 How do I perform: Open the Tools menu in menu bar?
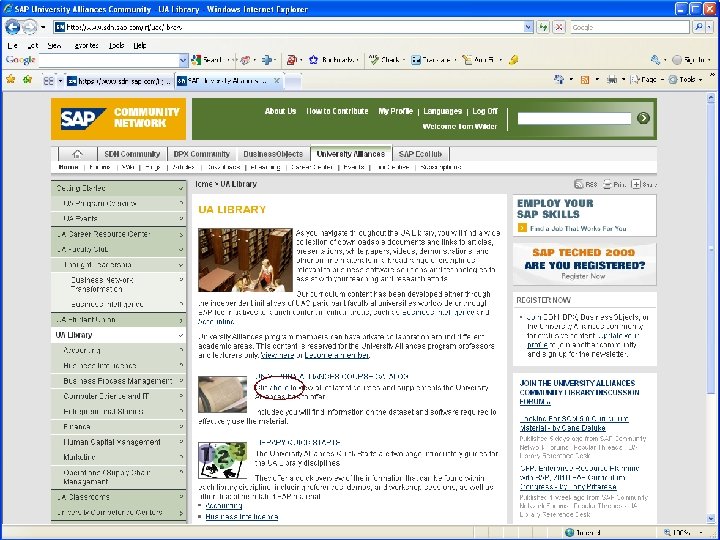pyautogui.click(x=116, y=45)
